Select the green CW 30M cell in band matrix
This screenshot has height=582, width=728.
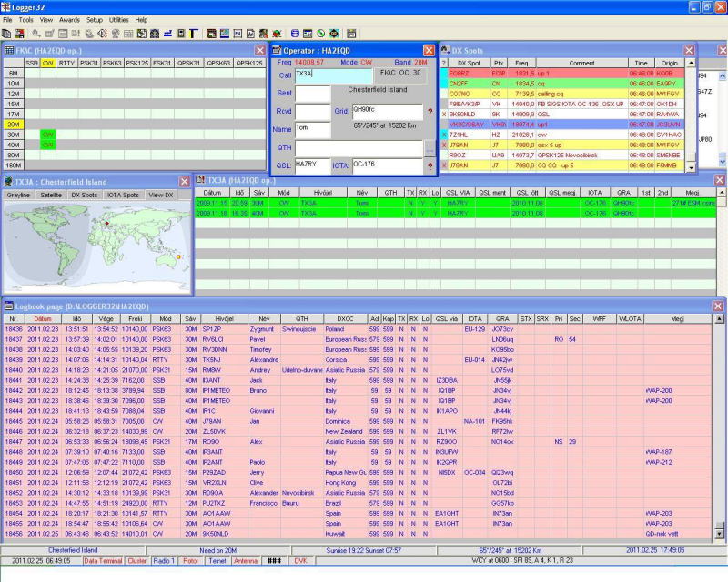pos(48,135)
